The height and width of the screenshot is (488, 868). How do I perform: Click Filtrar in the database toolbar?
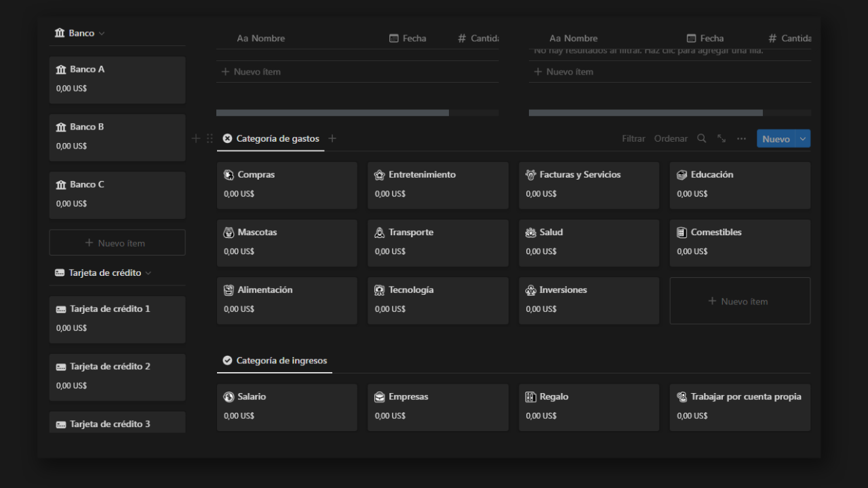[633, 138]
